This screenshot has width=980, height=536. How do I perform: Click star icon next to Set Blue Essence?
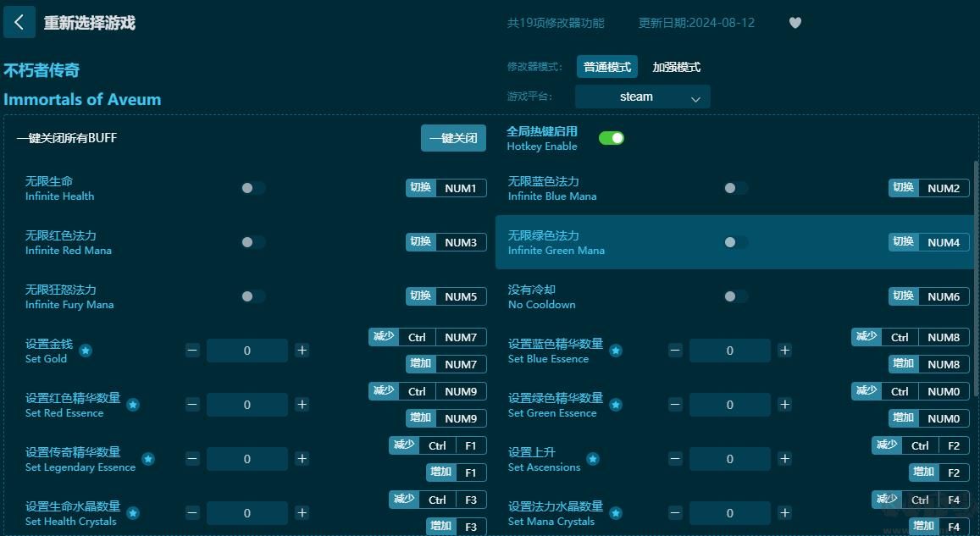(x=616, y=351)
